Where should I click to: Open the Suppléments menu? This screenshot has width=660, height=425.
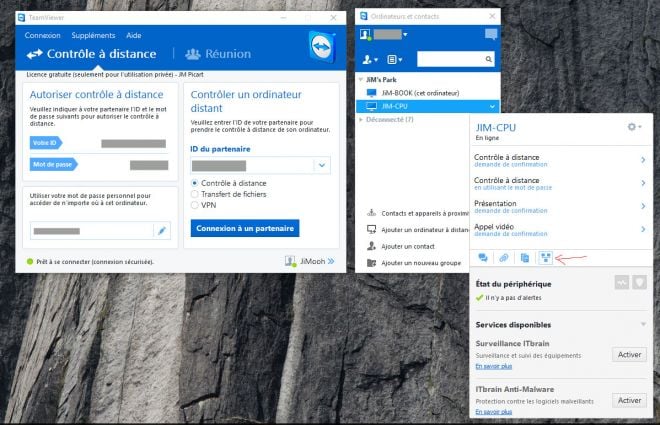93,35
